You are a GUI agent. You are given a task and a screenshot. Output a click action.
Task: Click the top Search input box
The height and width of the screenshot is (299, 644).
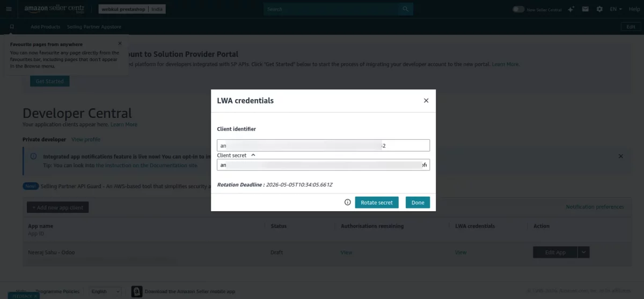(332, 9)
